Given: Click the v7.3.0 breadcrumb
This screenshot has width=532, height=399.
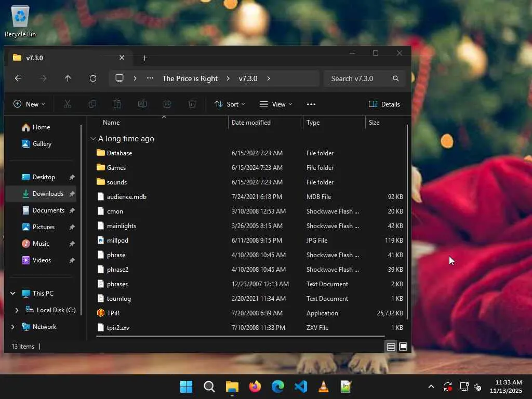Looking at the screenshot, I should point(248,78).
